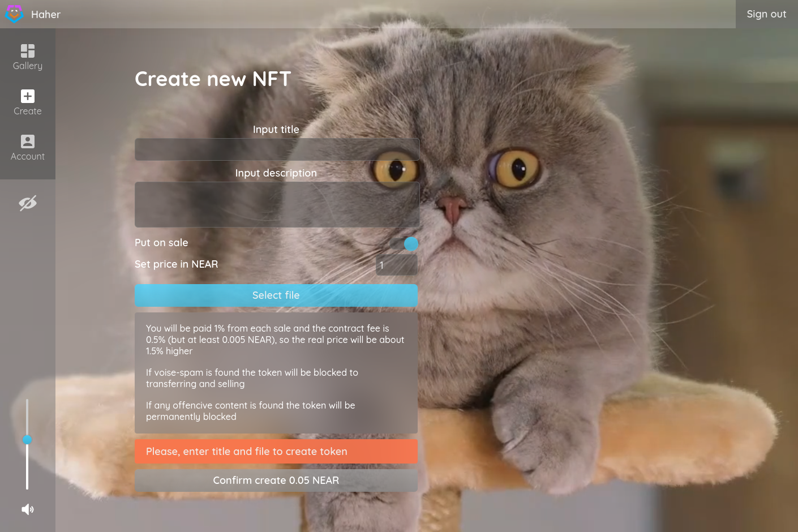Click the 1% sale fee notice text
The image size is (798, 532).
click(275, 340)
